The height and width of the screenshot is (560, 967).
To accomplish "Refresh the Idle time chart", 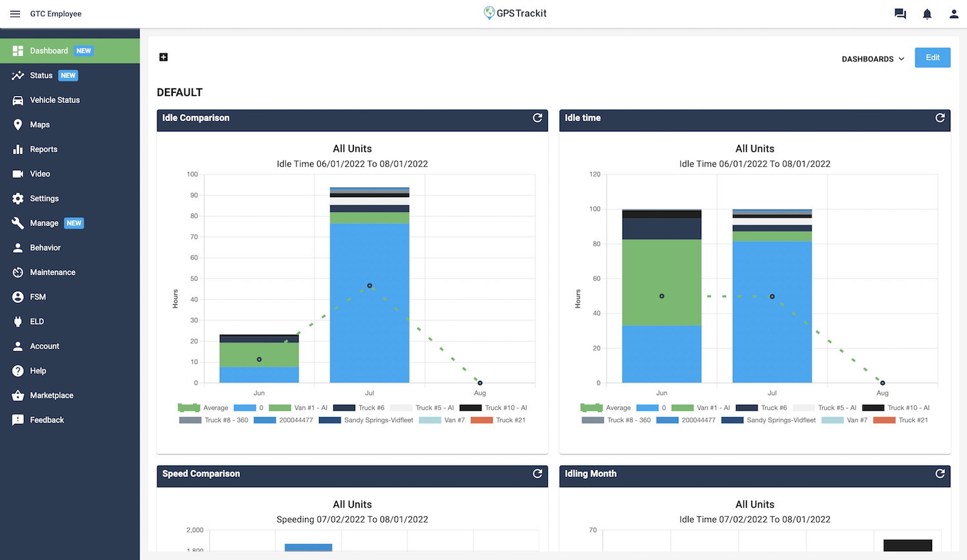I will (x=939, y=118).
